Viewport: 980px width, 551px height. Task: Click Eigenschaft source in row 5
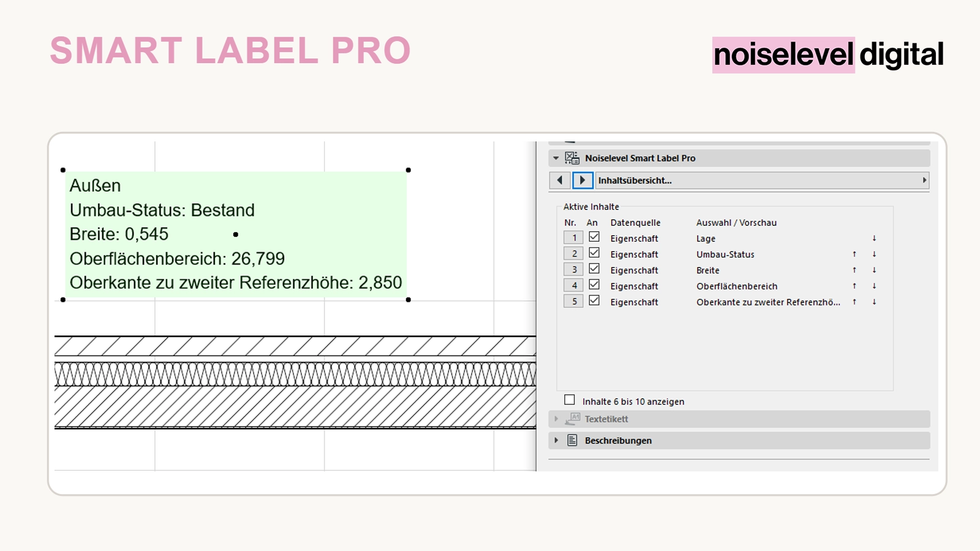[x=634, y=302]
